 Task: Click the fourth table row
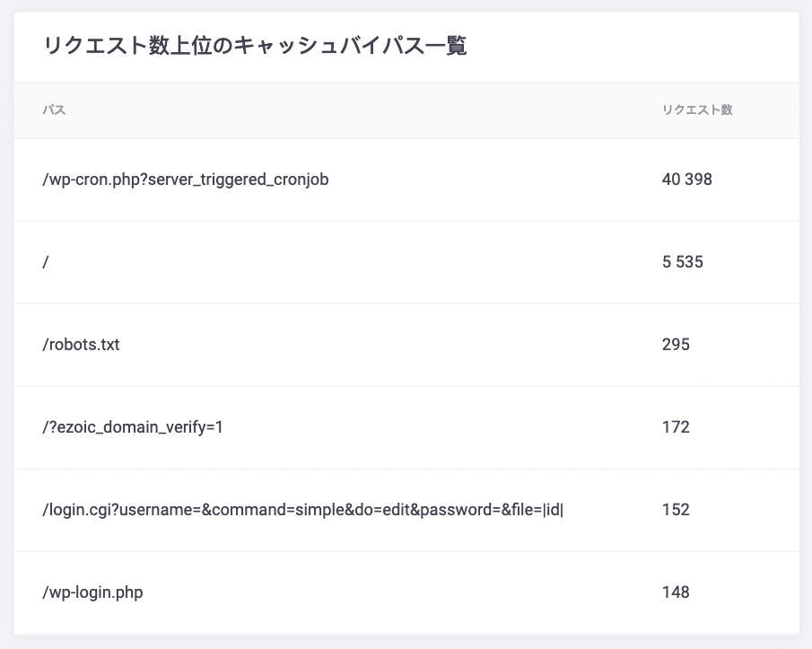(x=406, y=427)
